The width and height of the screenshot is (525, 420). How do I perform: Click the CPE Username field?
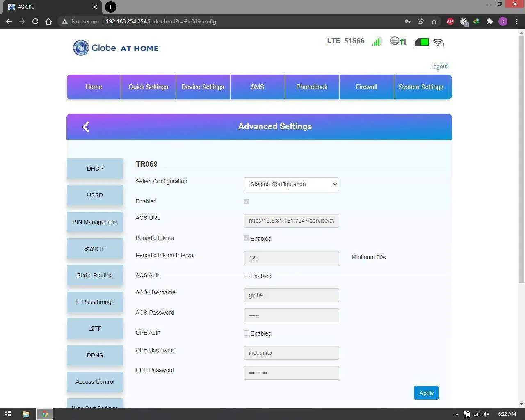click(x=291, y=353)
